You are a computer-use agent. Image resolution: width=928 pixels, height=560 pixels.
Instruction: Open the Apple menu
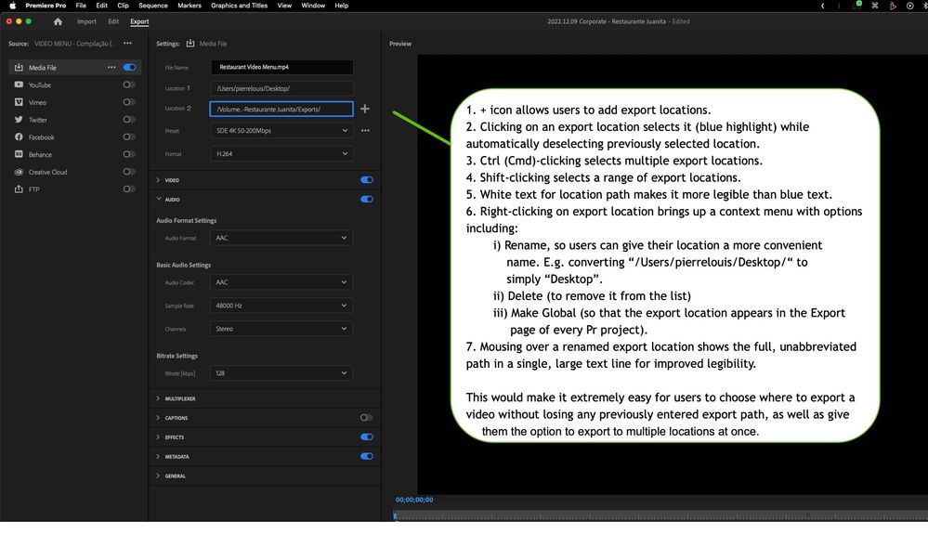[12, 6]
